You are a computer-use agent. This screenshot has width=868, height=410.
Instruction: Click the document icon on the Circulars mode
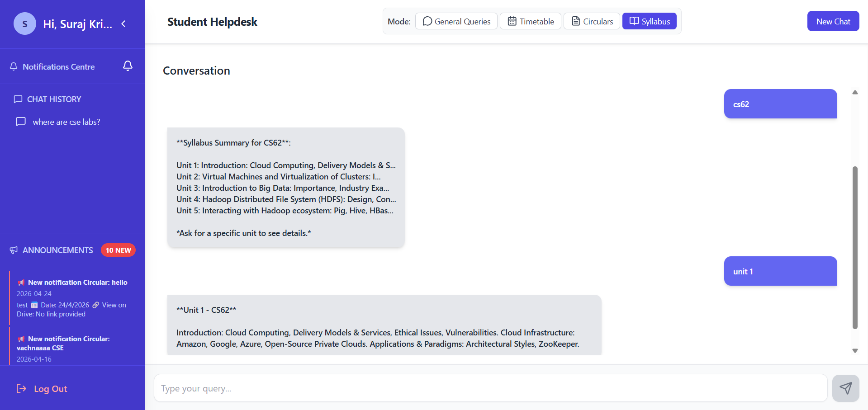tap(575, 21)
